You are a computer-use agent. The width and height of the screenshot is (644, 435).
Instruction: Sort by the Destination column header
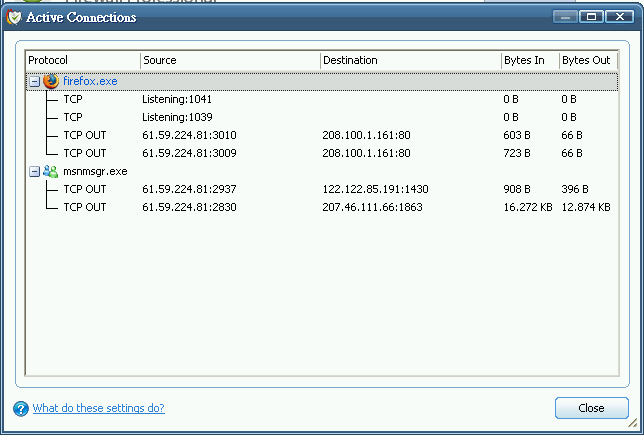pyautogui.click(x=411, y=60)
